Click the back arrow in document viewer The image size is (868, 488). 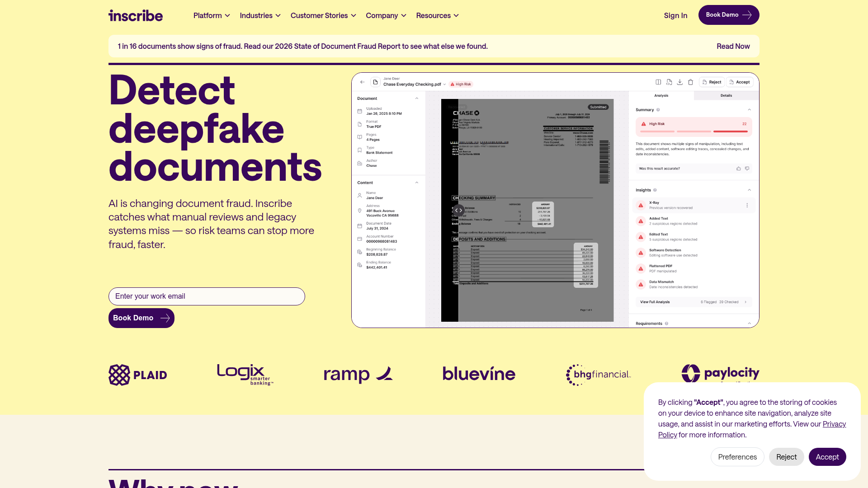(x=362, y=82)
